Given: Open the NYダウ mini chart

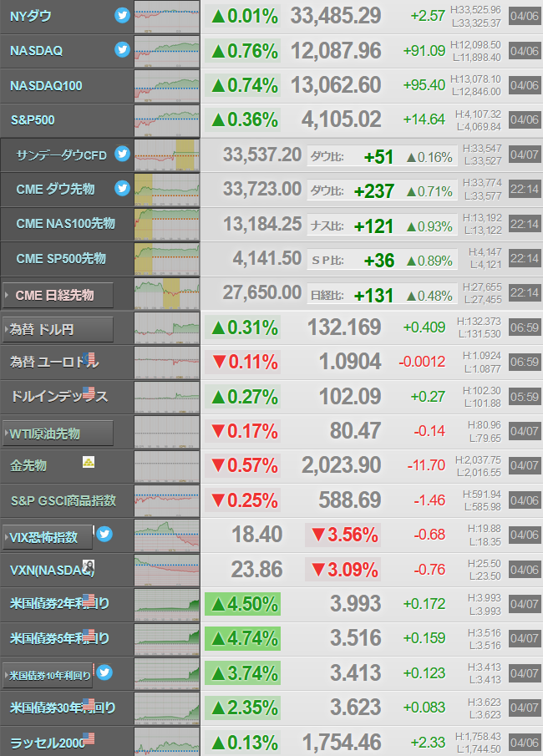Looking at the screenshot, I should tap(167, 17).
